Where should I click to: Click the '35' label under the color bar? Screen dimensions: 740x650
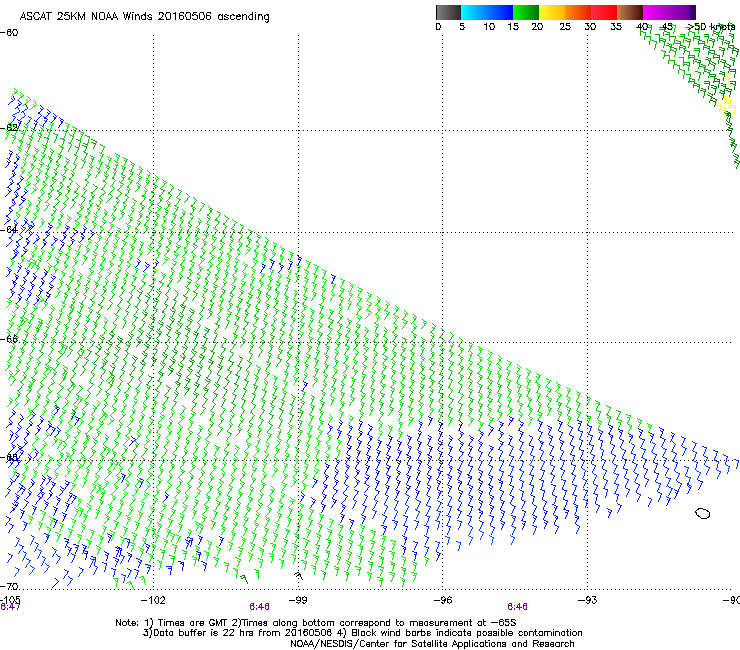point(616,27)
